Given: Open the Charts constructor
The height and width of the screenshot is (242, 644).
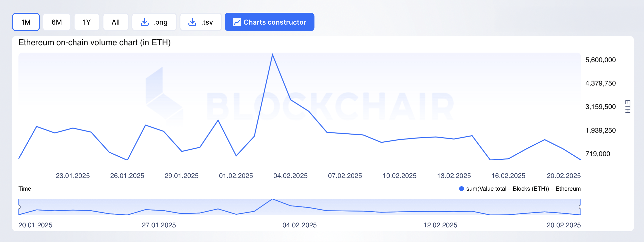Looking at the screenshot, I should coord(270,22).
